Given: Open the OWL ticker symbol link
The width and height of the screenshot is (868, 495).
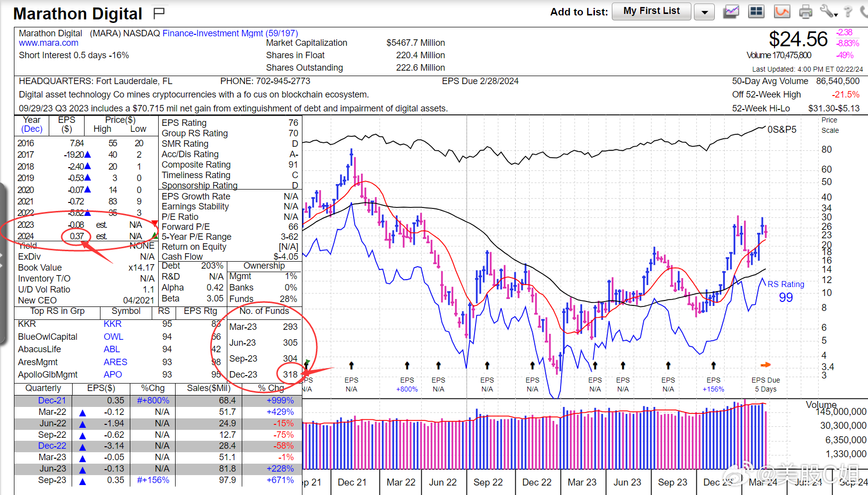Looking at the screenshot, I should point(113,337).
